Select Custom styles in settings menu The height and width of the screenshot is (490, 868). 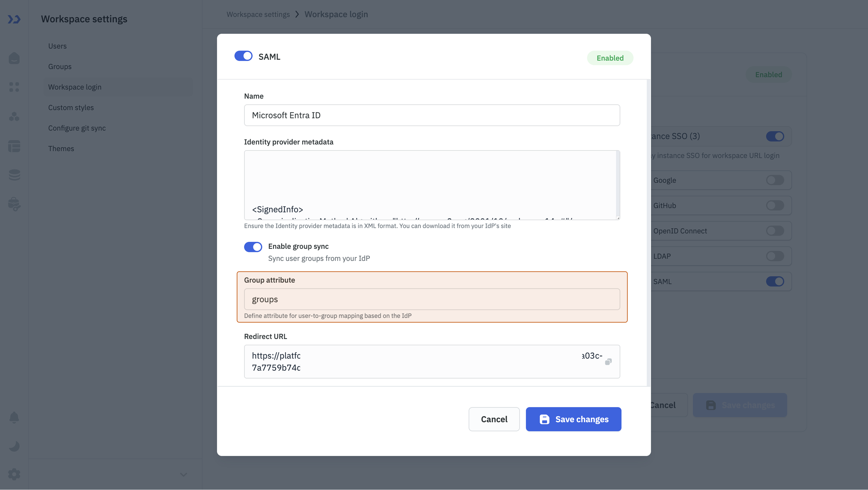point(71,107)
